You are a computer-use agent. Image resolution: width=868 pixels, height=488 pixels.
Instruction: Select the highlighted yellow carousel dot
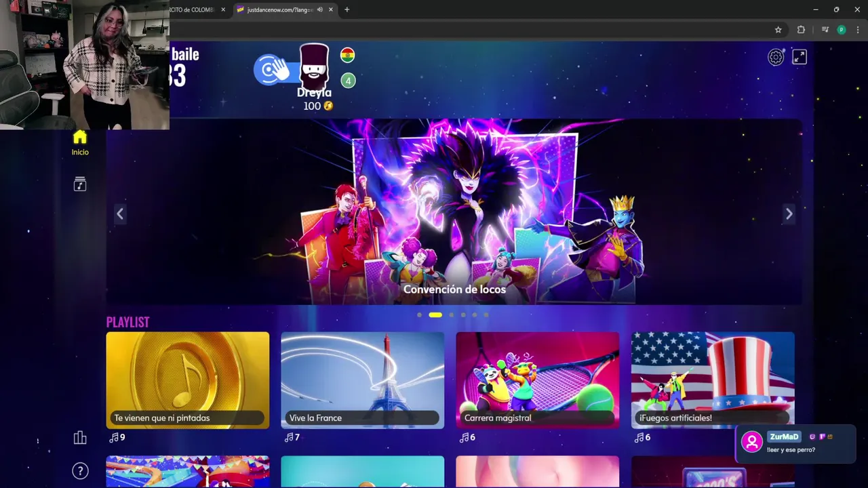pos(435,314)
